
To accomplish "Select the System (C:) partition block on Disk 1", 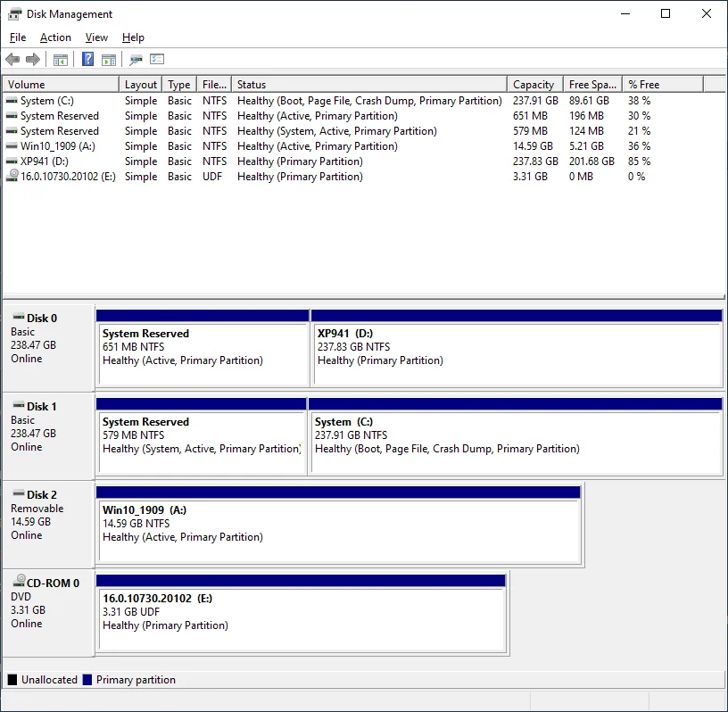I will (516, 436).
